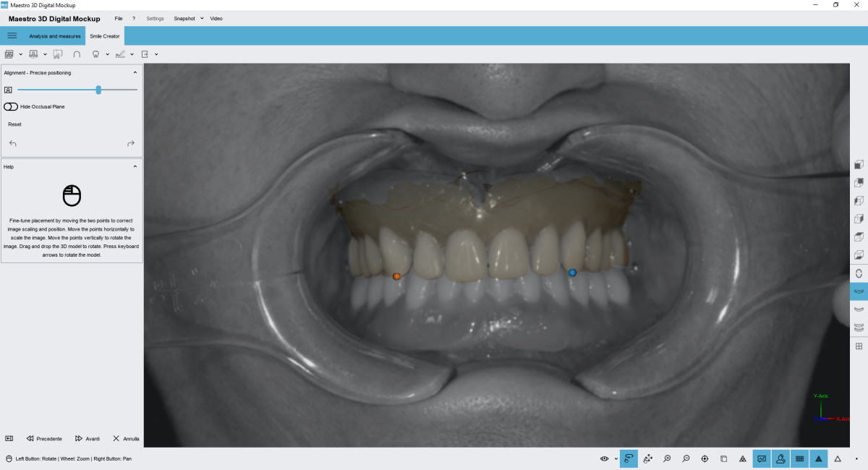The height and width of the screenshot is (470, 868).
Task: Open the File menu
Action: pyautogui.click(x=119, y=18)
